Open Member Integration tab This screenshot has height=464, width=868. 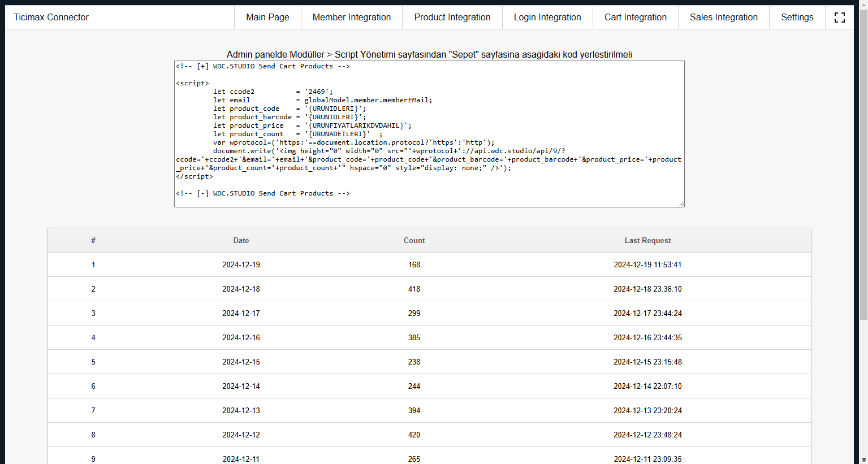(x=352, y=18)
